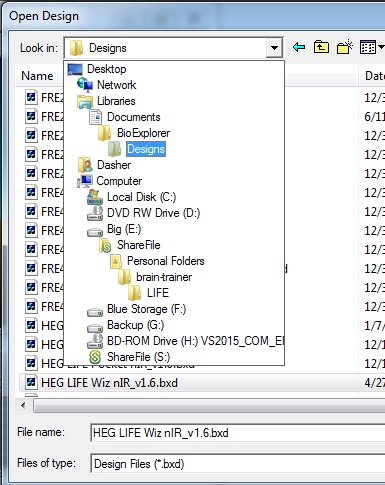The image size is (385, 485).
Task: Select the brain-trainer folder
Action: pos(164,277)
